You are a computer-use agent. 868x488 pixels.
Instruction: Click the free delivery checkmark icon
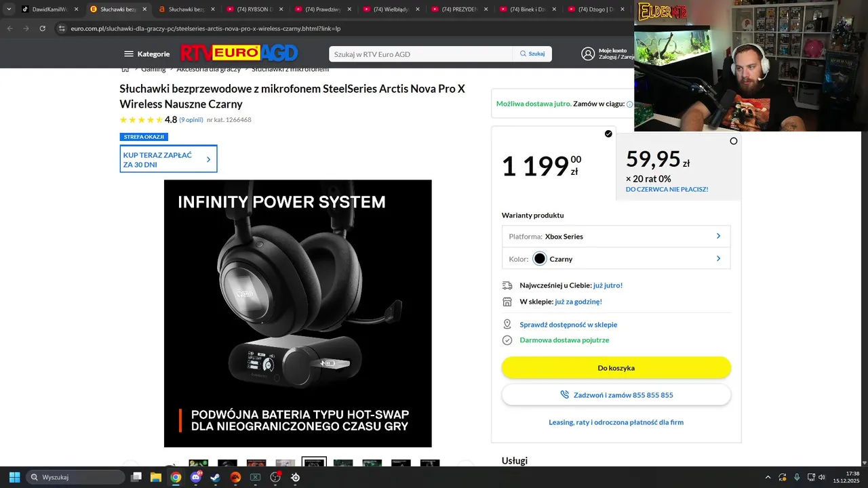[x=507, y=340]
